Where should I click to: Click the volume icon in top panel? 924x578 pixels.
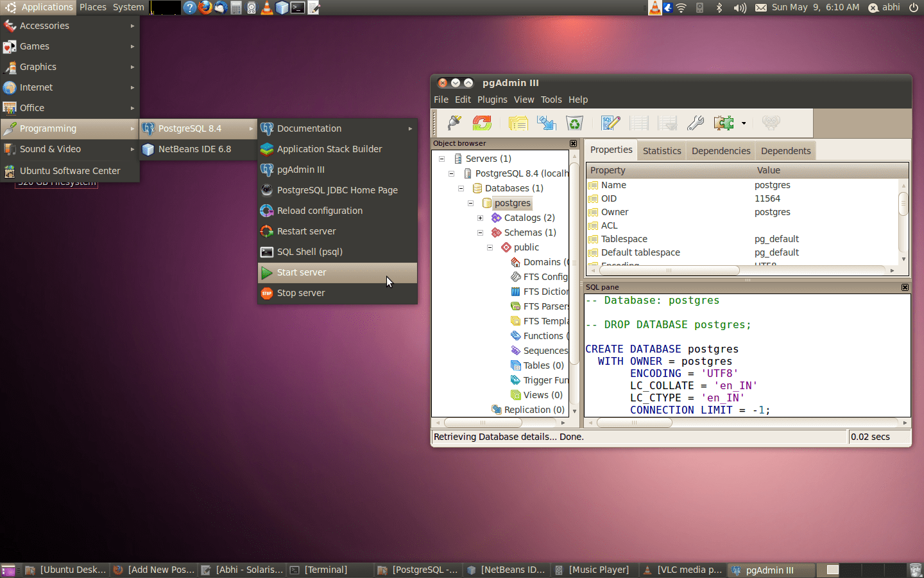click(x=739, y=8)
